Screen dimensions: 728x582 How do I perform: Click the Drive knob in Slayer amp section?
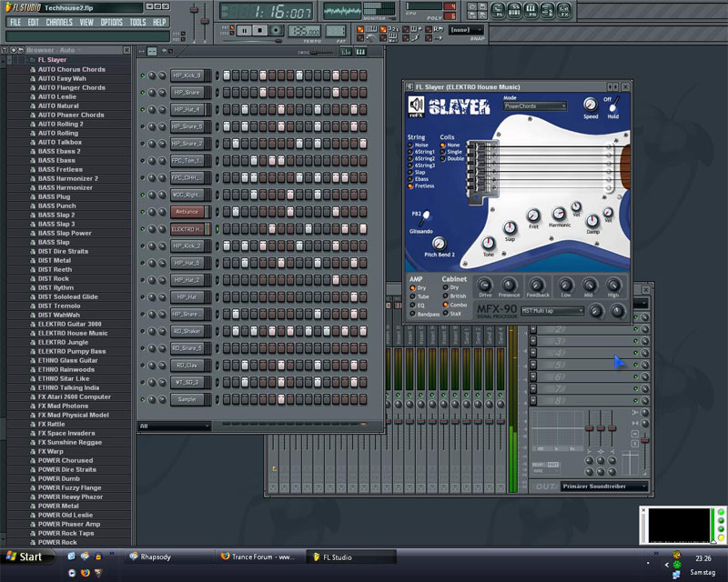tap(485, 284)
